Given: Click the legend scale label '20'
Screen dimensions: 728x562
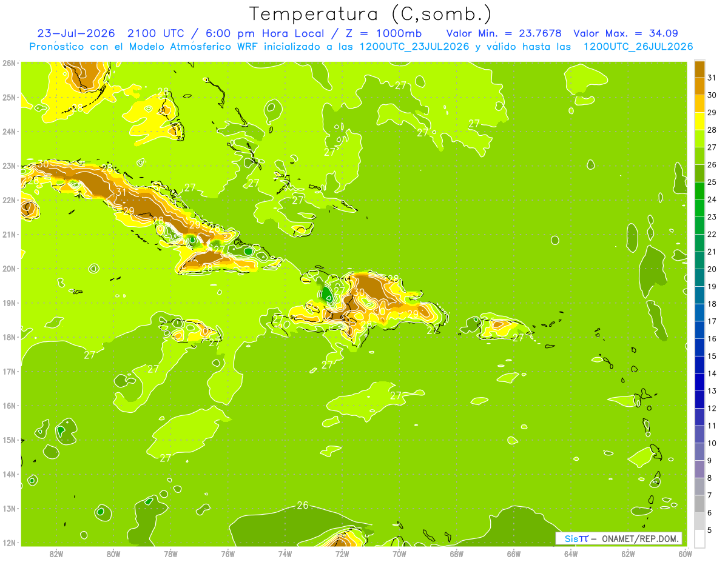Looking at the screenshot, I should [x=712, y=269].
